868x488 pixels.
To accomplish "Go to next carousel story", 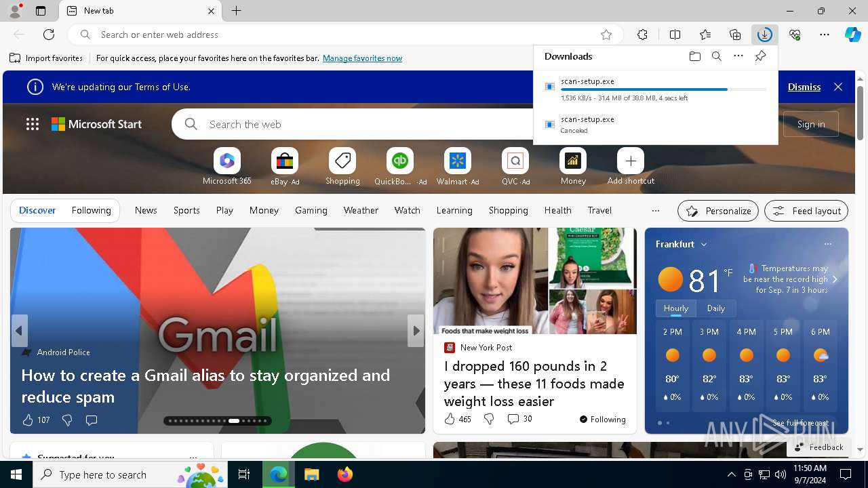I will pos(416,331).
